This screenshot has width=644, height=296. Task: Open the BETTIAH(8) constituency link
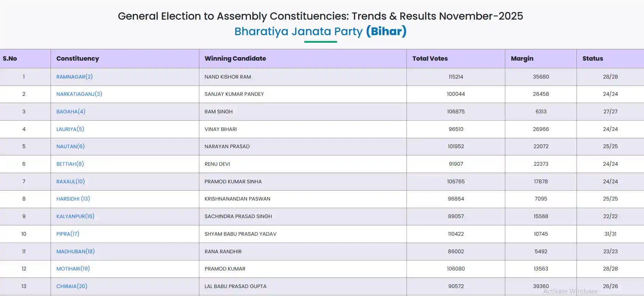70,164
